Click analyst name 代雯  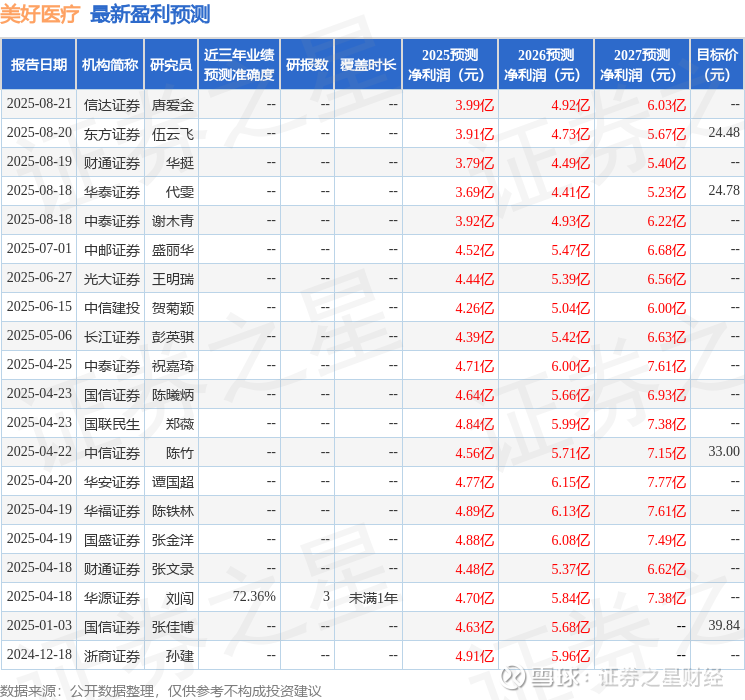pyautogui.click(x=180, y=192)
